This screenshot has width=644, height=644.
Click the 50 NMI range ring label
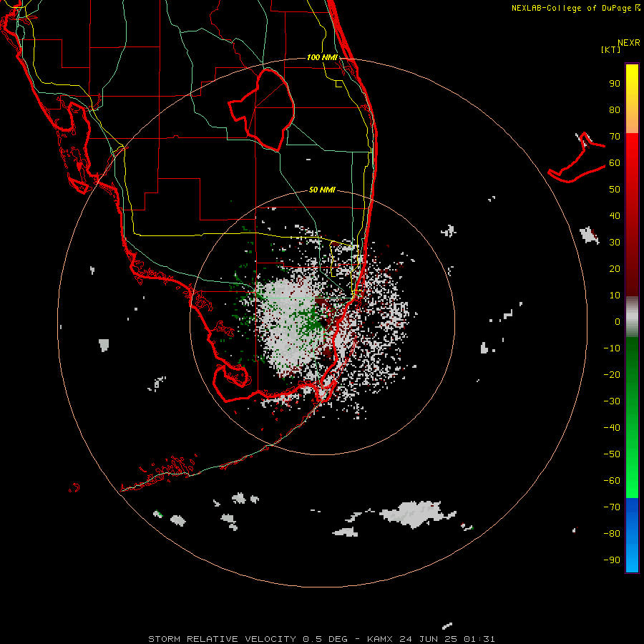[322, 190]
